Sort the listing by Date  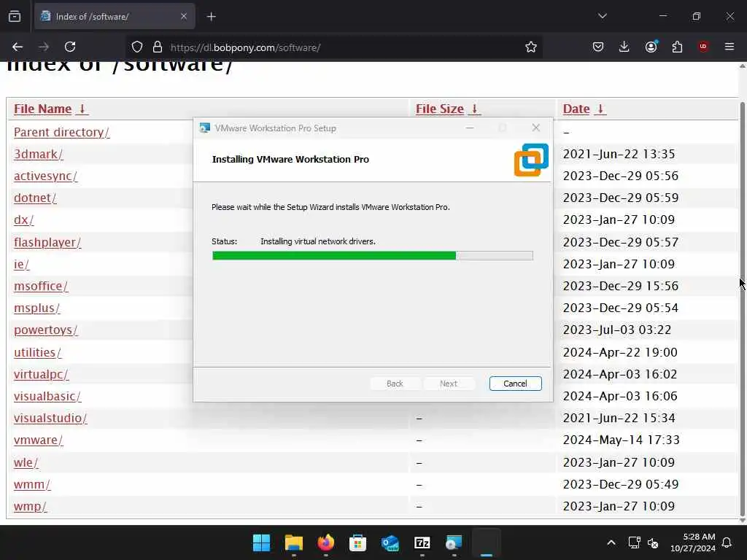coord(584,109)
